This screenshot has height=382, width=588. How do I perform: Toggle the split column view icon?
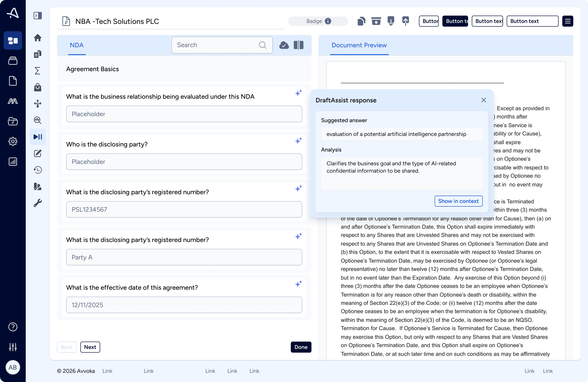[x=298, y=45]
